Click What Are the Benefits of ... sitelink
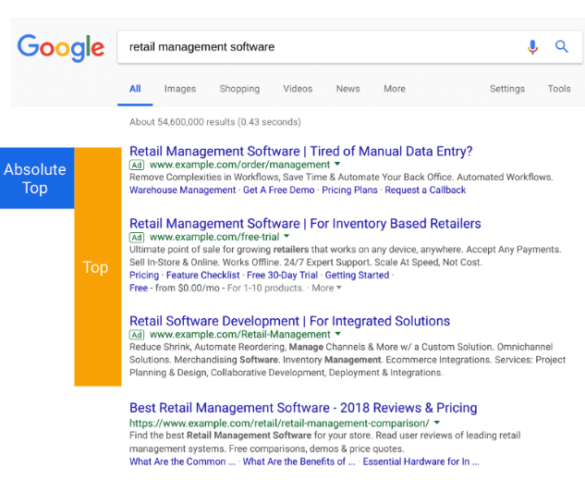Screen dimensions: 585x480 point(299,462)
